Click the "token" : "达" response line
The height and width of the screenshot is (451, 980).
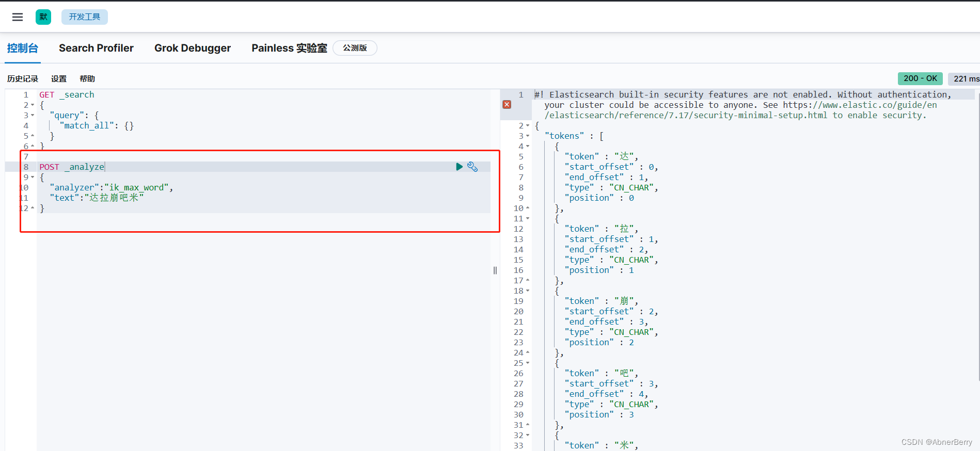click(x=602, y=156)
